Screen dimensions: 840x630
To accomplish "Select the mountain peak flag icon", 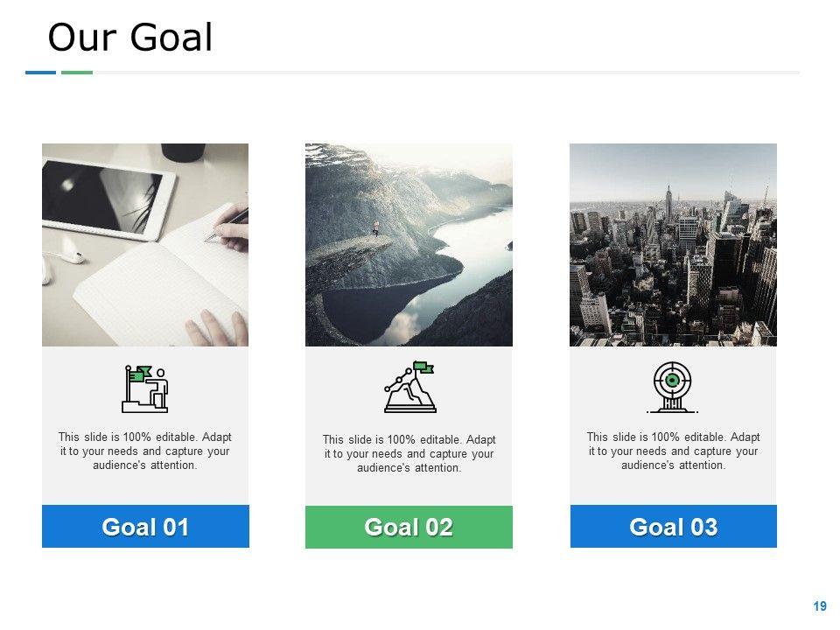I will click(x=409, y=387).
